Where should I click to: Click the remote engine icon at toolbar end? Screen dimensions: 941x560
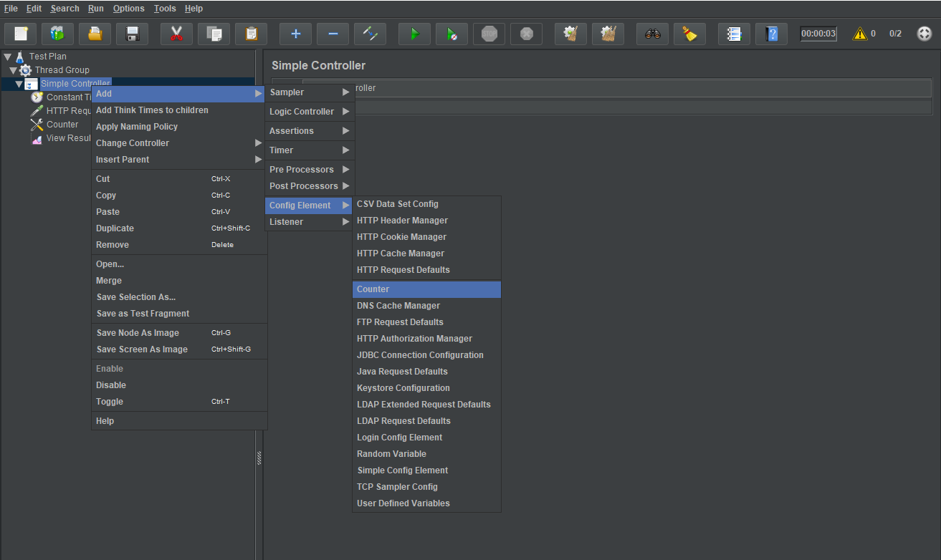[x=925, y=34]
